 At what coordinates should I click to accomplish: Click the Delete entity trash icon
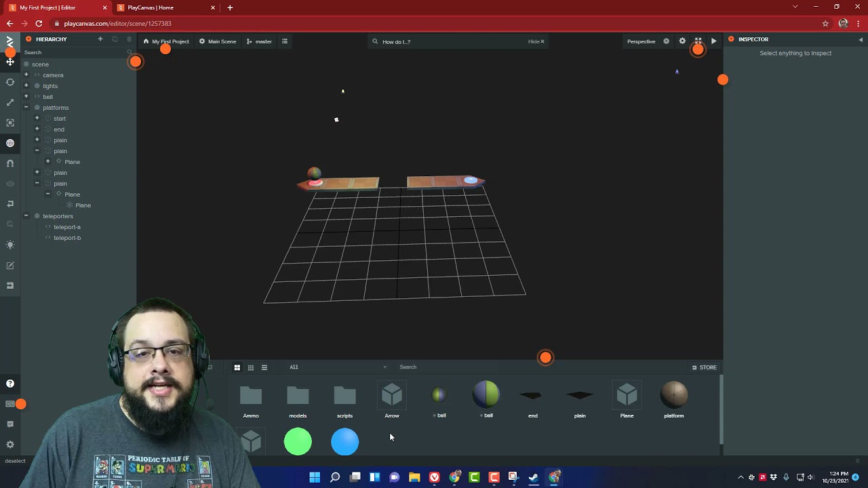pos(130,39)
